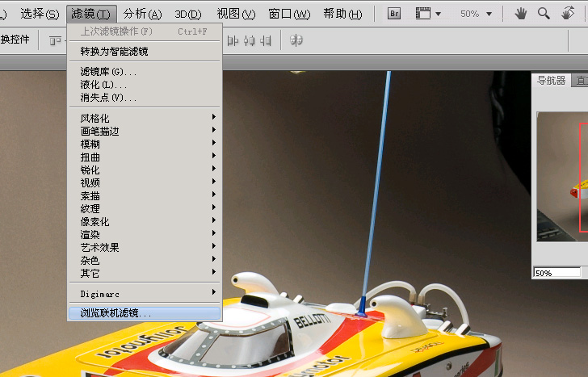Screen dimensions: 588x377
Task: Click the distribute horizontal centers icon
Action: tap(249, 40)
